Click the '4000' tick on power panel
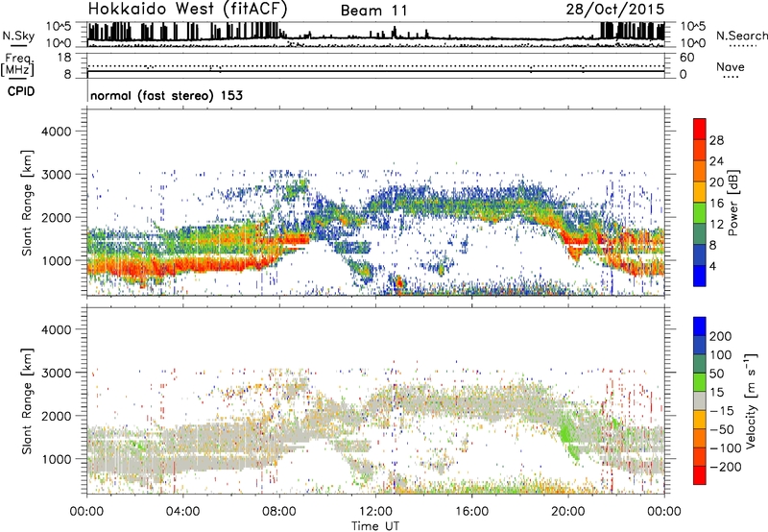The image size is (768, 532). coord(57,132)
